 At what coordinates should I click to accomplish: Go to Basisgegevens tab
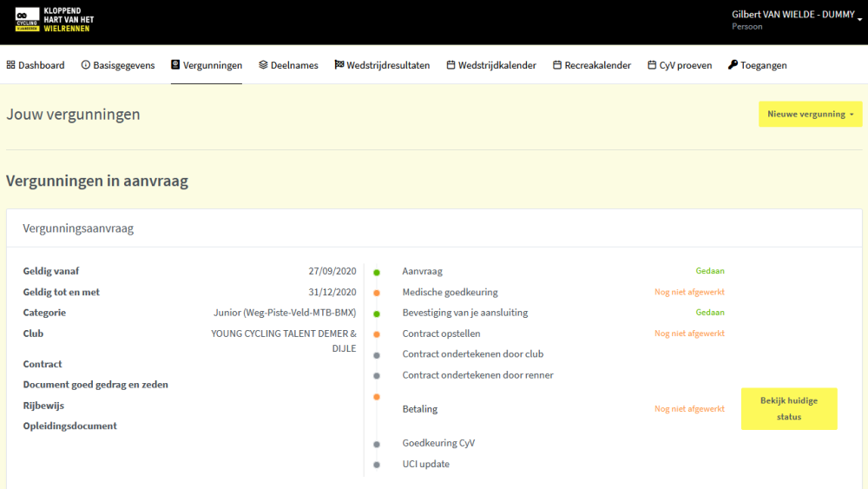pos(118,65)
